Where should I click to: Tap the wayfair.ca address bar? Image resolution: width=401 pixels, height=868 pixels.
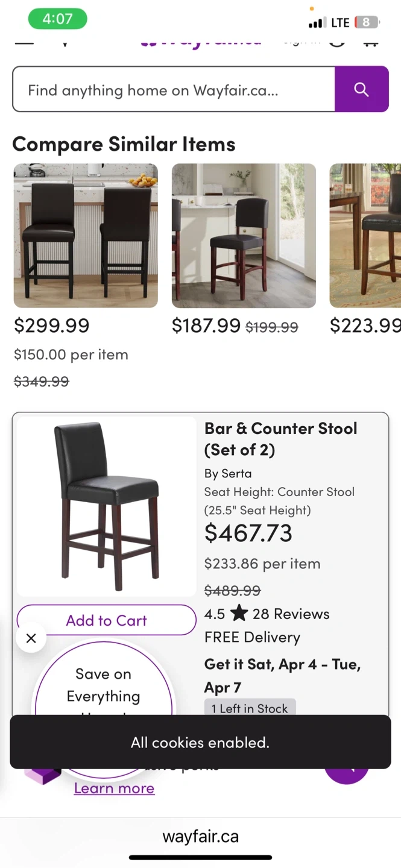(200, 837)
